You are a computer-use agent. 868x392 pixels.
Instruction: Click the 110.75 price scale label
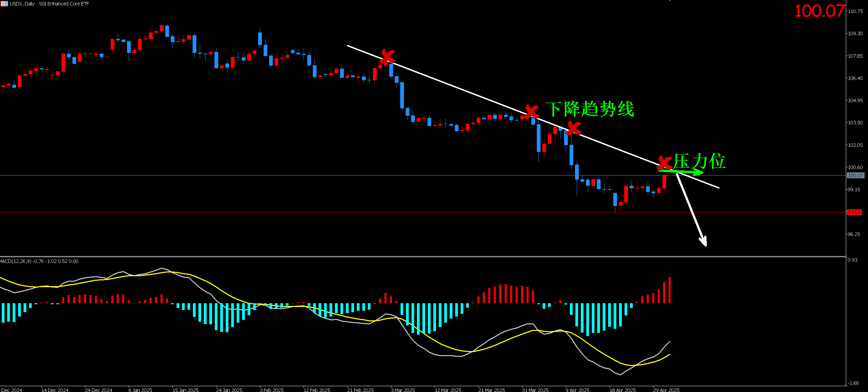(855, 11)
